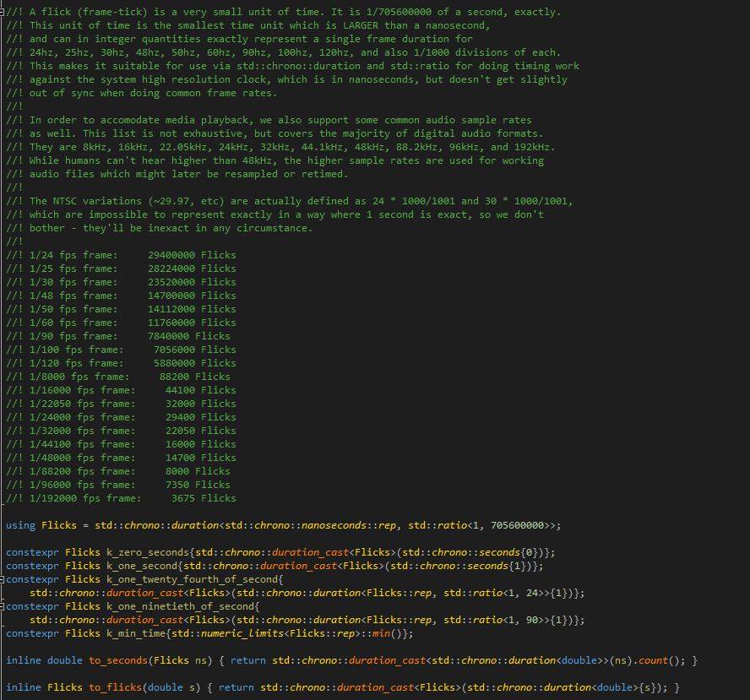Click '(~29.97, etc)' in the NTSC comment

click(186, 201)
